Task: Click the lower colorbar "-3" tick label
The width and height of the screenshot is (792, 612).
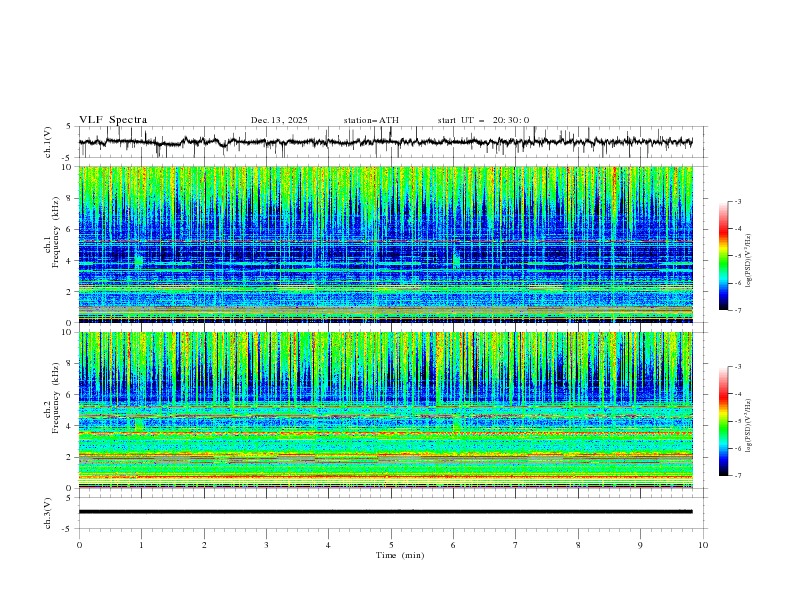Action: 738,367
